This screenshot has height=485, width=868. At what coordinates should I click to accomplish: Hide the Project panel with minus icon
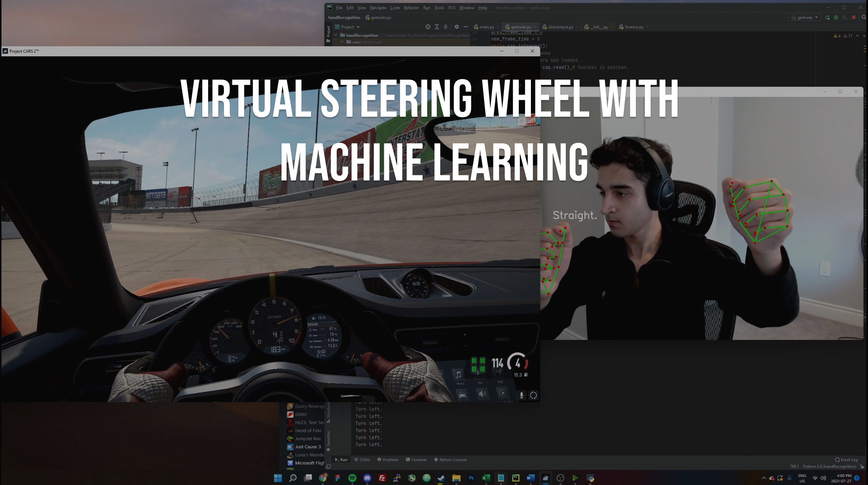coord(465,27)
